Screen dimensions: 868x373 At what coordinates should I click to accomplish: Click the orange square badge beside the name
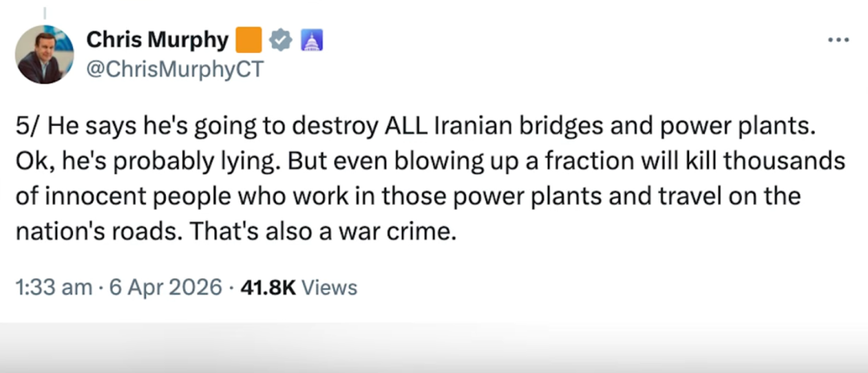click(x=249, y=40)
